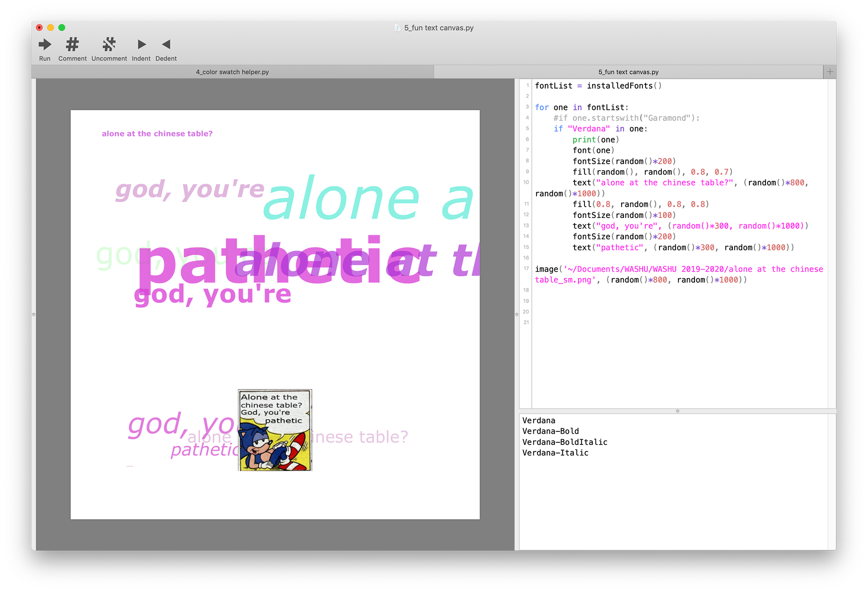
Task: Click the divider handle between canvas and code
Action: pos(517,314)
